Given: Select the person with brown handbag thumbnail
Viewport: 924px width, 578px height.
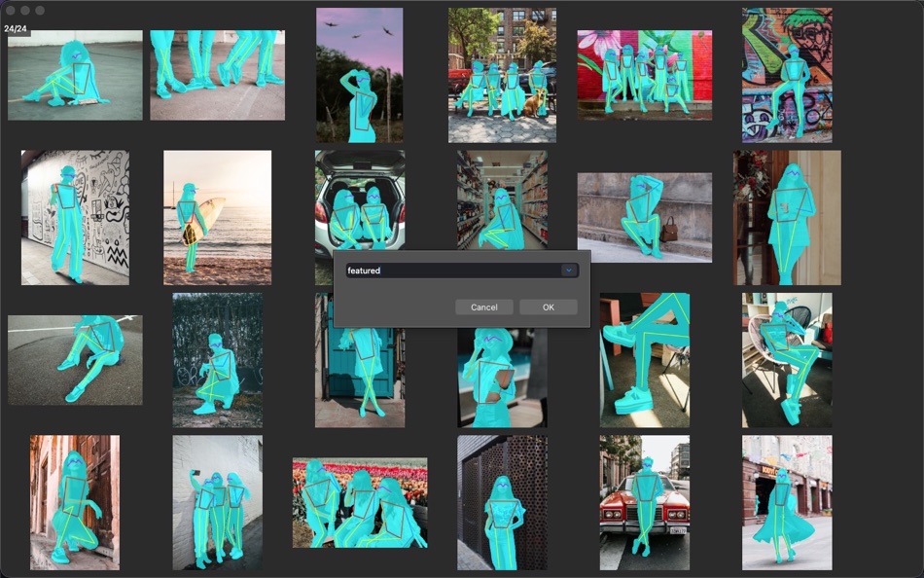Looking at the screenshot, I should click(645, 218).
